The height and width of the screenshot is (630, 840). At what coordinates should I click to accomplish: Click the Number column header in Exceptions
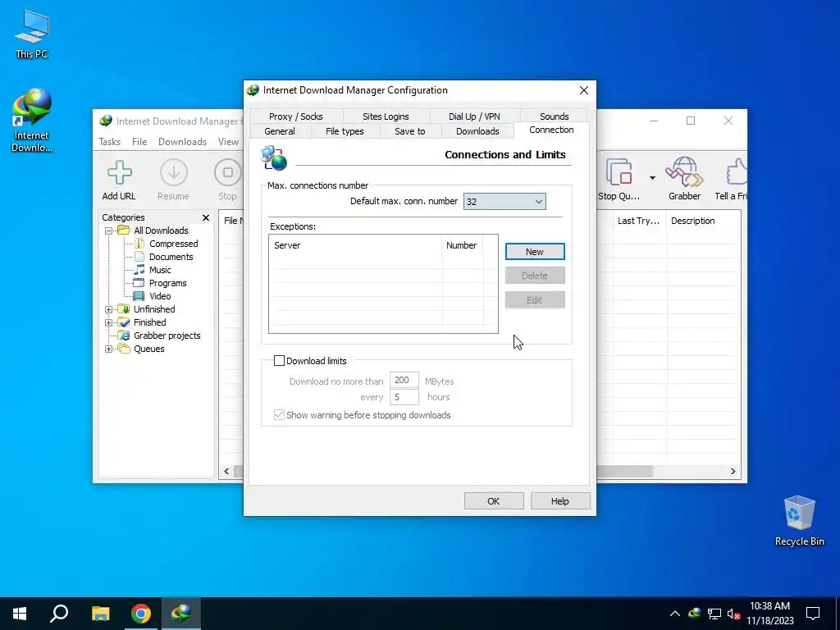[x=463, y=245]
